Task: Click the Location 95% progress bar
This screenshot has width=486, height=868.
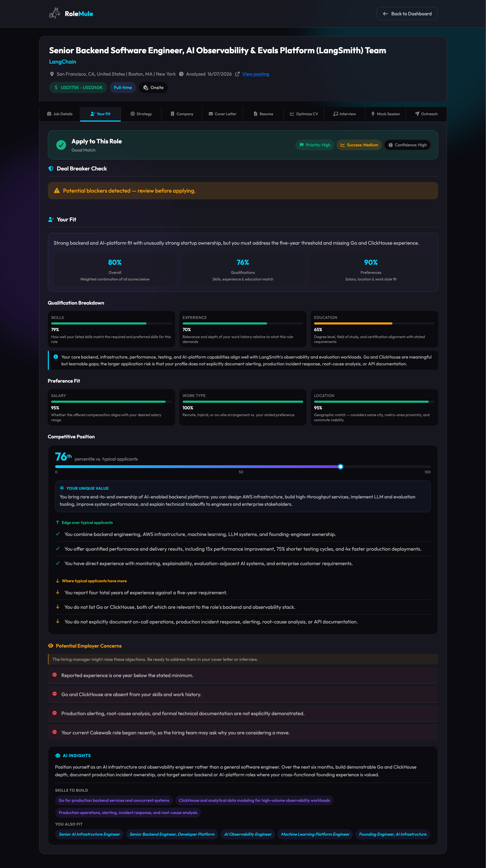Action: tap(374, 402)
